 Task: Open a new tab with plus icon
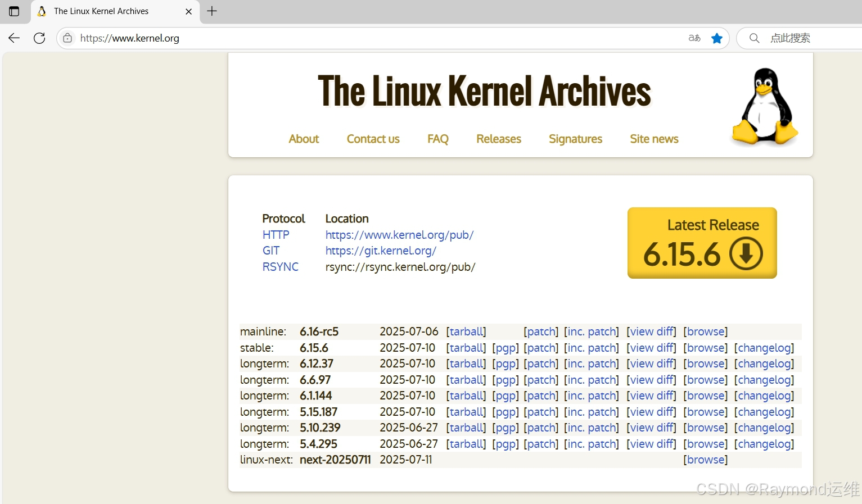pyautogui.click(x=212, y=11)
